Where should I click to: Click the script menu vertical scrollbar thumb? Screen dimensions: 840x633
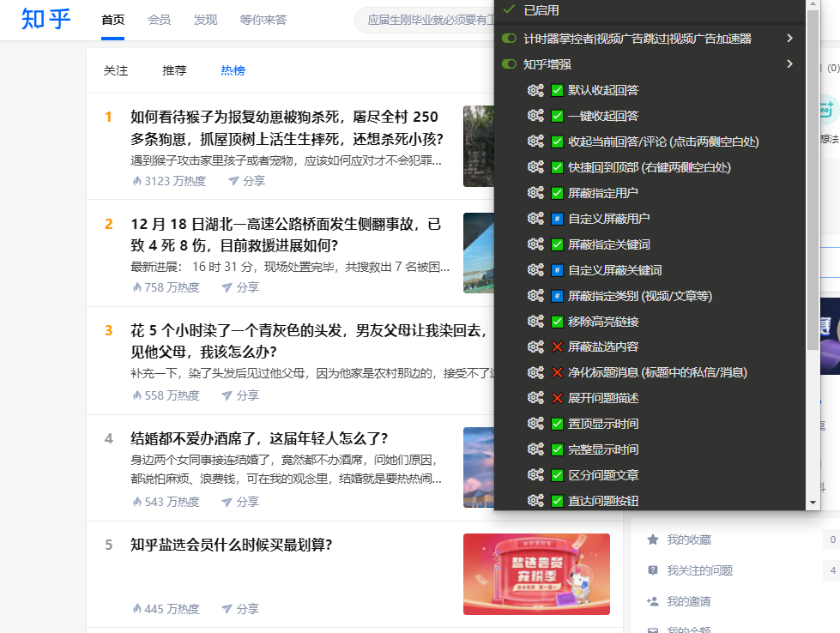813,179
